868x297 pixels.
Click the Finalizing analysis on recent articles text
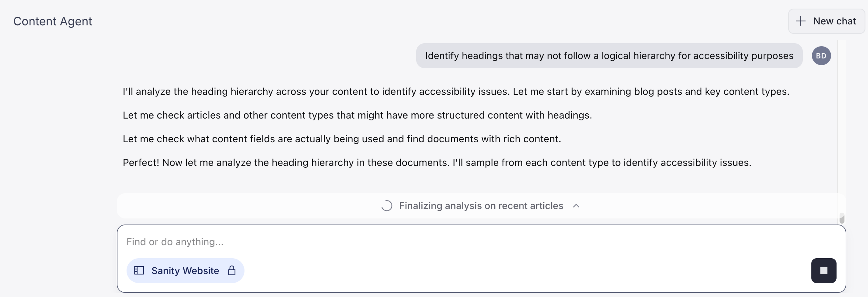481,206
